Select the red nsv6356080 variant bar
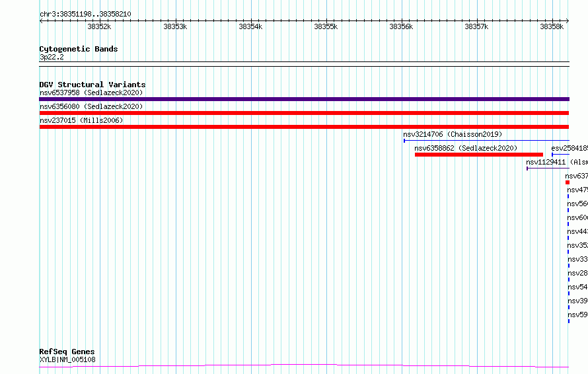Viewport: 588px width, 374px height. pos(304,113)
